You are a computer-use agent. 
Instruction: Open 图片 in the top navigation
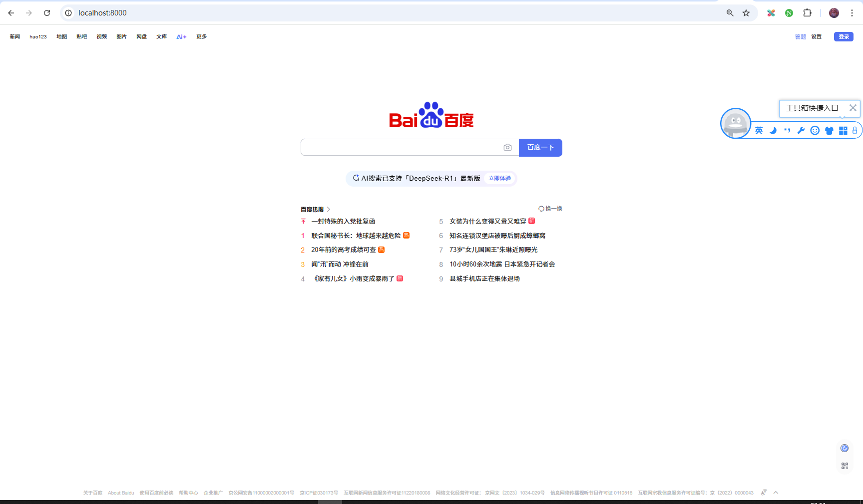[122, 37]
